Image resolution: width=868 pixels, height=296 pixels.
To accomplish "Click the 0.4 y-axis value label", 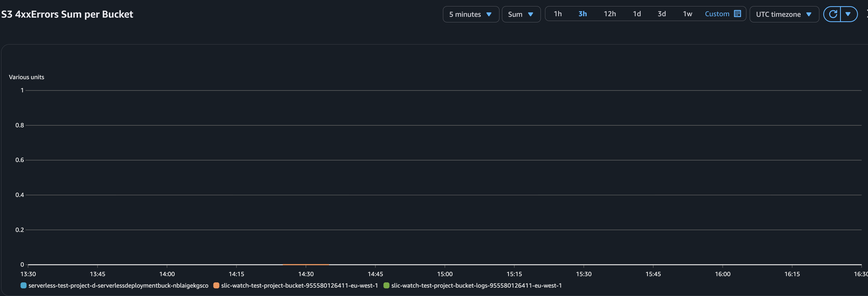I will [20, 195].
